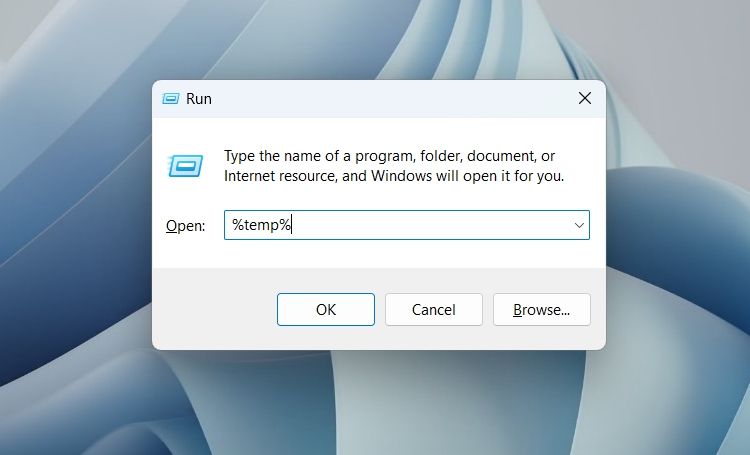Screen dimensions: 750x455
Task: Click the 'Open:' label
Action: point(186,225)
